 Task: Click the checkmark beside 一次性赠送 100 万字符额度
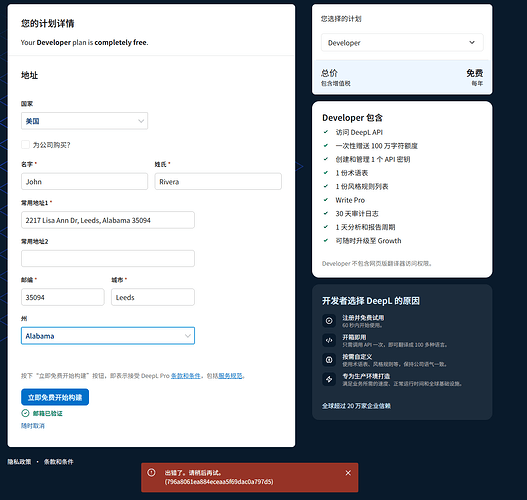[x=326, y=145]
